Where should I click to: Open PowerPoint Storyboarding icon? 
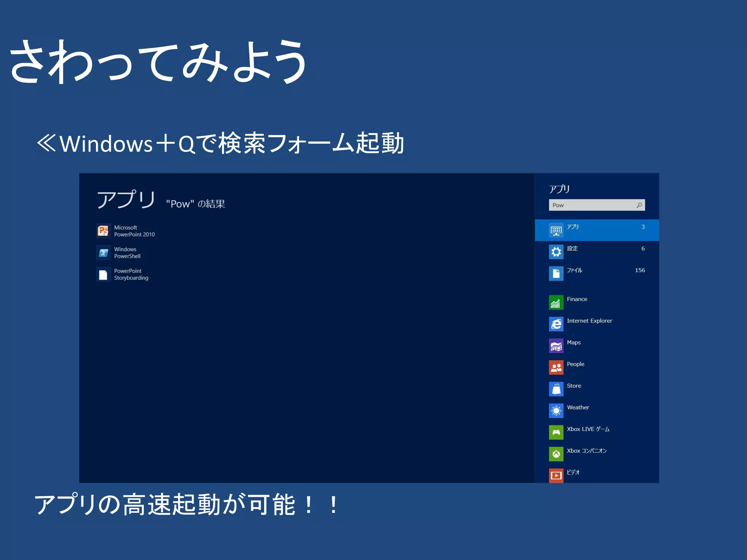coord(103,275)
